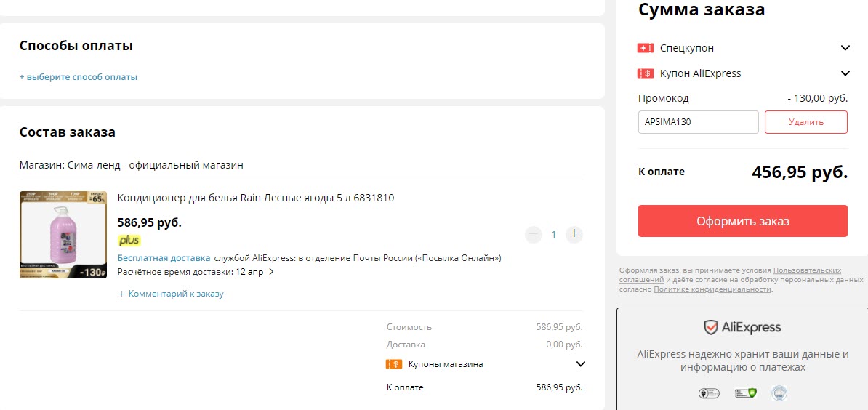868x410 pixels.
Task: Increase item quantity with plus button
Action: pos(574,234)
